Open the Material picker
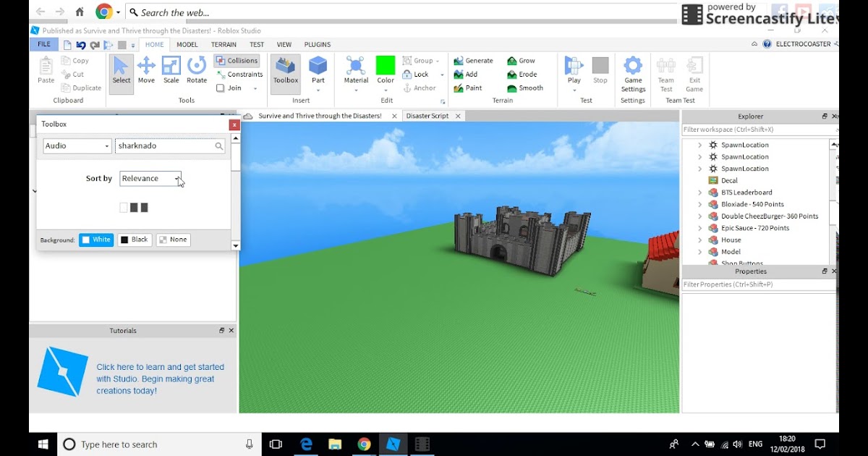 (356, 74)
